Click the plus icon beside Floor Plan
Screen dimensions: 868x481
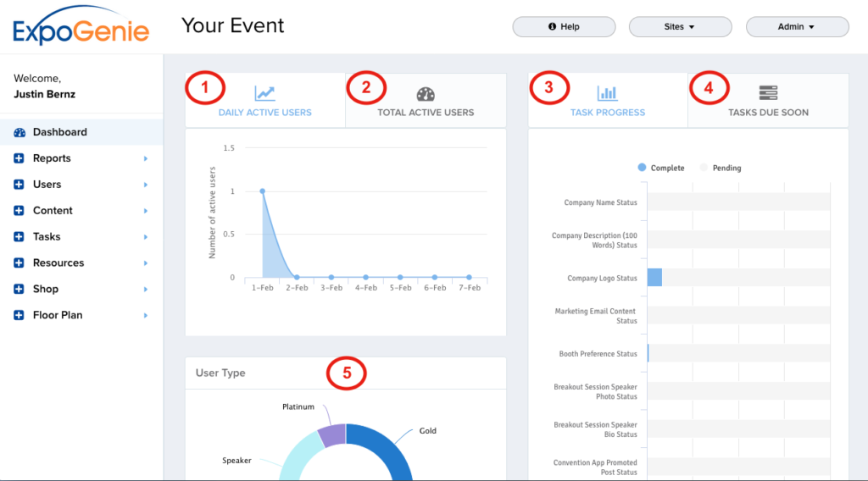click(19, 315)
